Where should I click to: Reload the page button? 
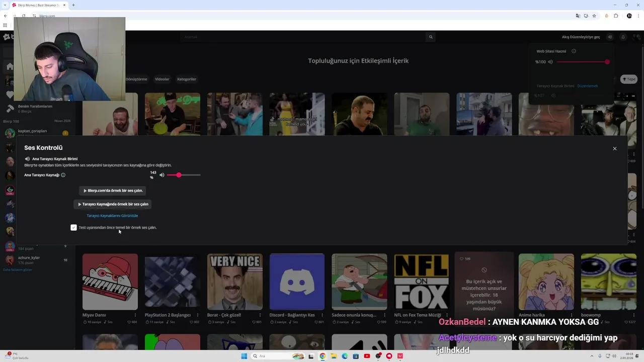click(x=23, y=16)
